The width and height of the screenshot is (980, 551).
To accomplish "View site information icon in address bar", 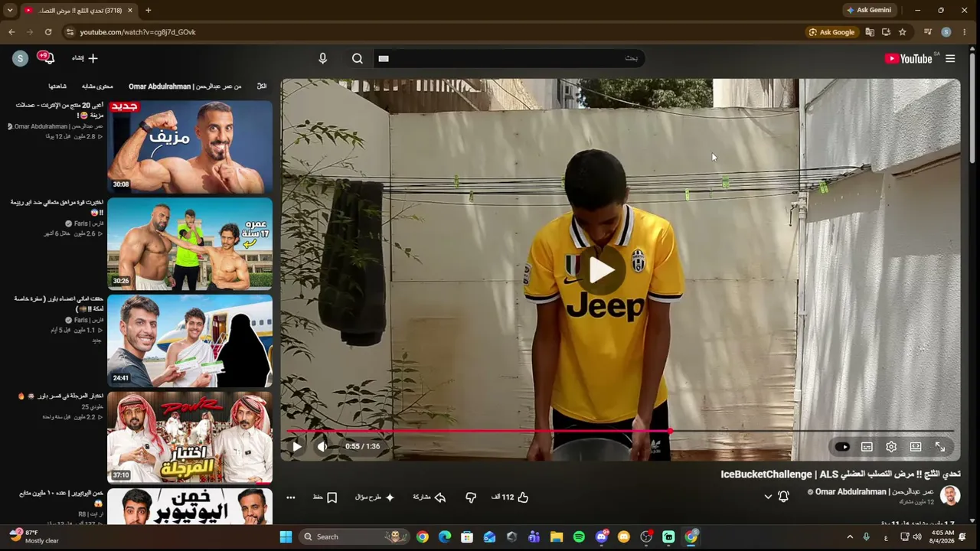I will click(x=70, y=32).
